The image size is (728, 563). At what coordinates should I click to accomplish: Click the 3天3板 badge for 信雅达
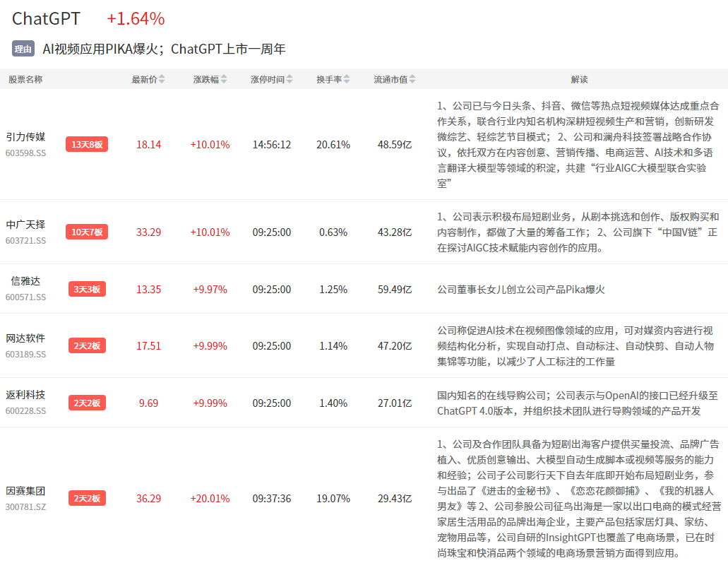point(87,289)
